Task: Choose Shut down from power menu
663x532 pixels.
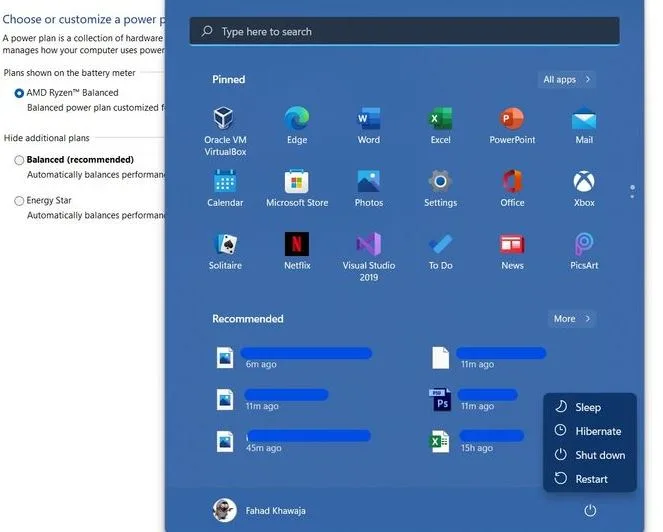Action: click(589, 455)
